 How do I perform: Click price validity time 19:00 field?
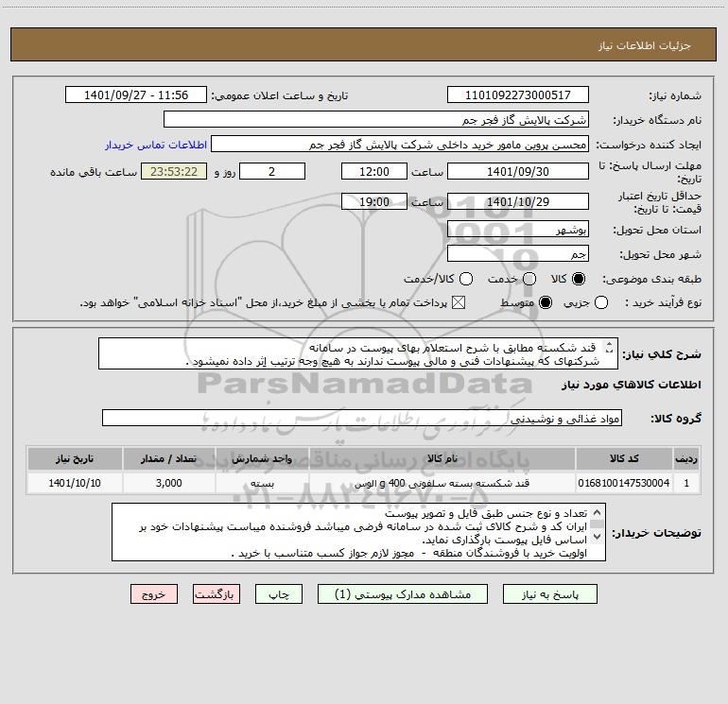click(x=374, y=201)
